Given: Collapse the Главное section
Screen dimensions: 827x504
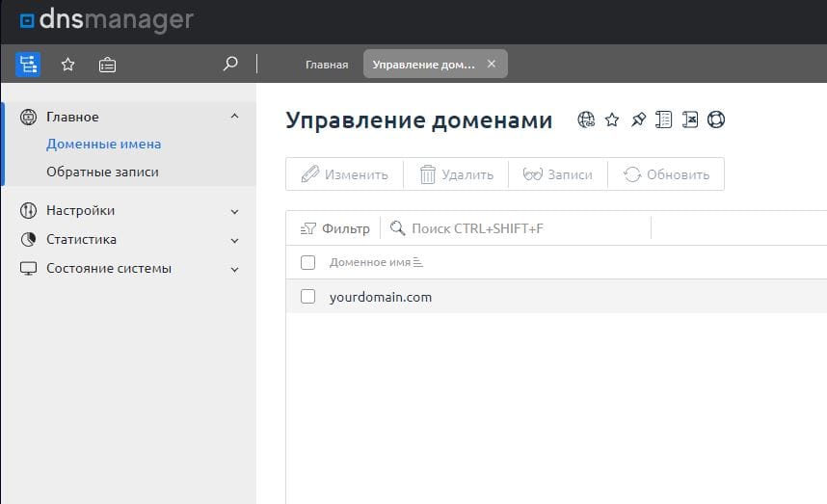Looking at the screenshot, I should 235,116.
